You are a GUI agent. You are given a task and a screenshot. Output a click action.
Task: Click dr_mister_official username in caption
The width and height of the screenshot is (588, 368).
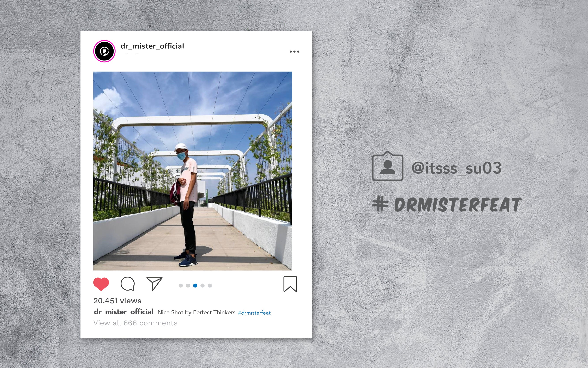(123, 312)
